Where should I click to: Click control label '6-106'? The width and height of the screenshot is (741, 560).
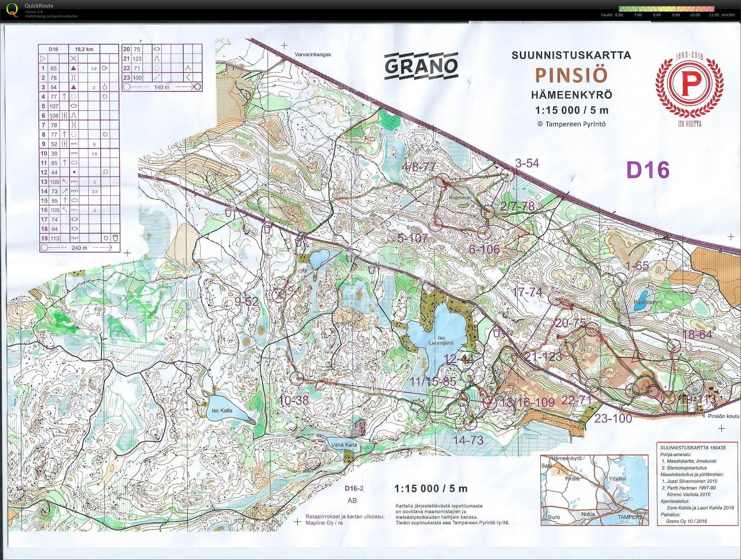(x=484, y=249)
